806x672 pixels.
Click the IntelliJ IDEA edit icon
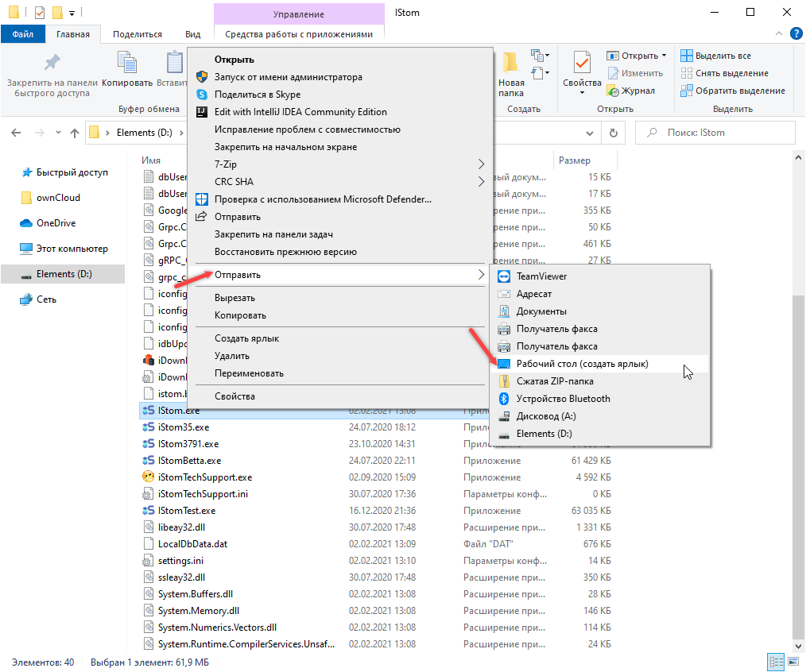[x=202, y=112]
